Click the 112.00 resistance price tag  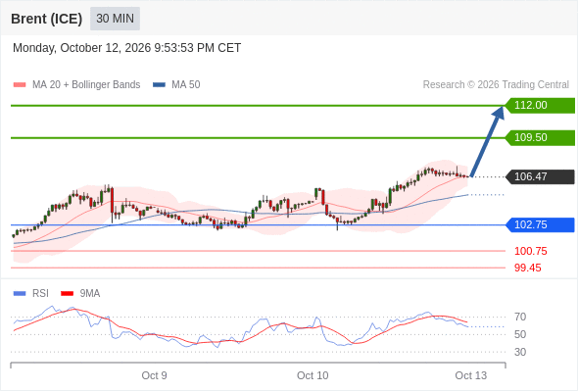pyautogui.click(x=540, y=106)
